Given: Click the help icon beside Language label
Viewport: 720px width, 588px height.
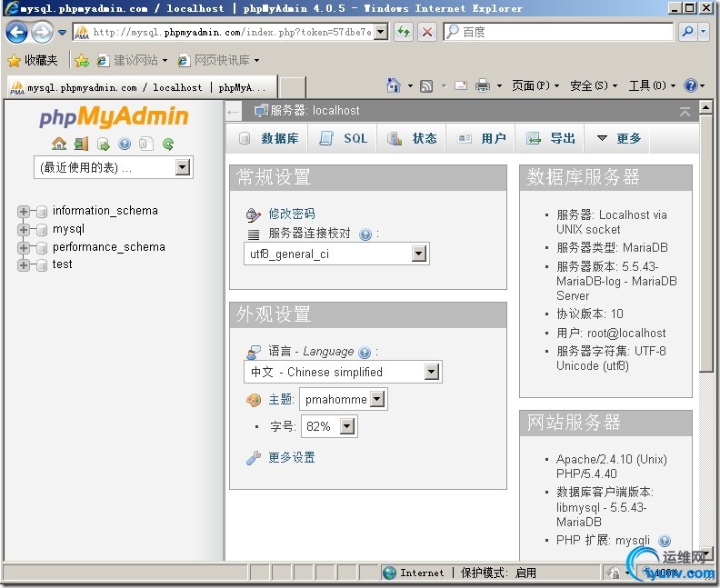Looking at the screenshot, I should click(365, 353).
